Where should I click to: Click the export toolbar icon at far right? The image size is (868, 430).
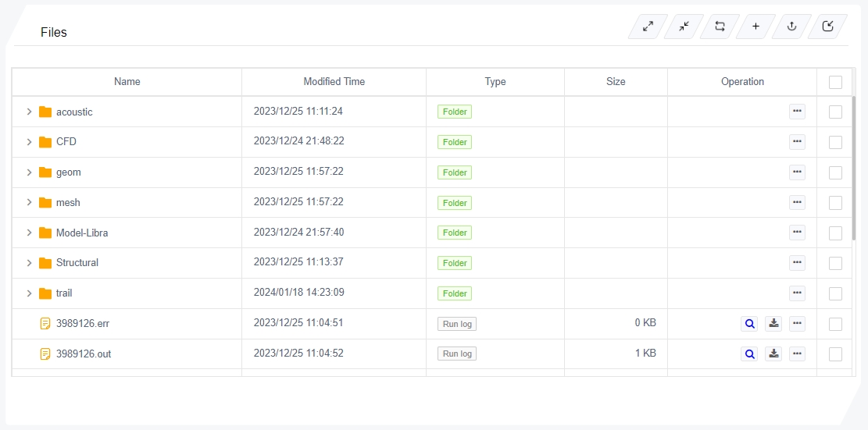pyautogui.click(x=827, y=26)
